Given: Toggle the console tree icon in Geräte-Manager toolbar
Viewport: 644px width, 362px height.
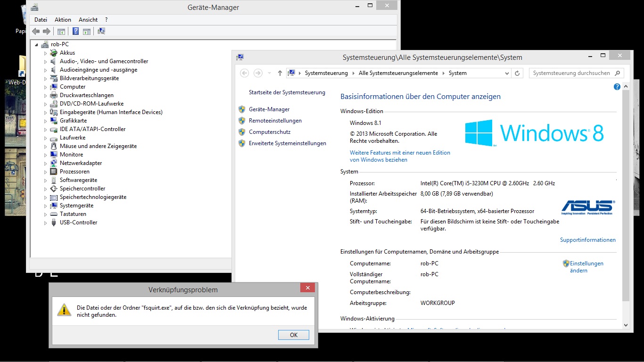Looking at the screenshot, I should 61,32.
